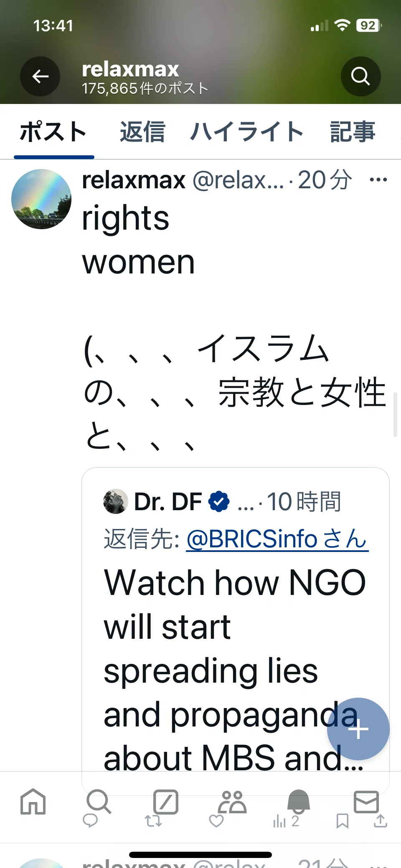Tap the back arrow button
Viewport: 401px width, 868px height.
pyautogui.click(x=40, y=76)
